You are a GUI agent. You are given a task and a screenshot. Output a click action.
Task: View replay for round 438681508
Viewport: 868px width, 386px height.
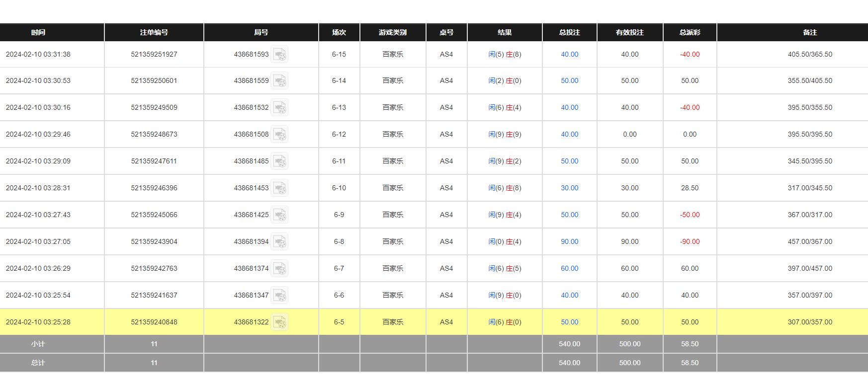click(279, 134)
